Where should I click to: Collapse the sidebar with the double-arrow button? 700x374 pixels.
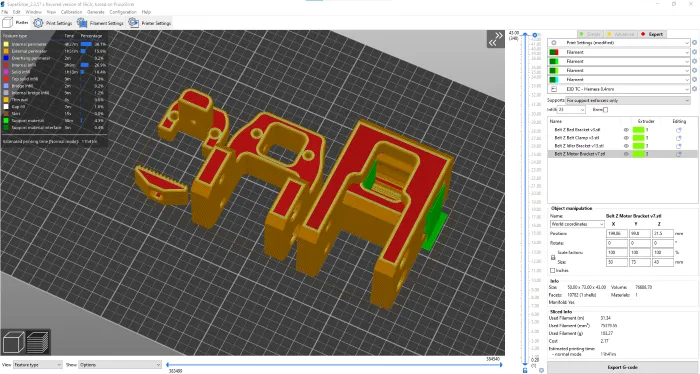click(496, 39)
